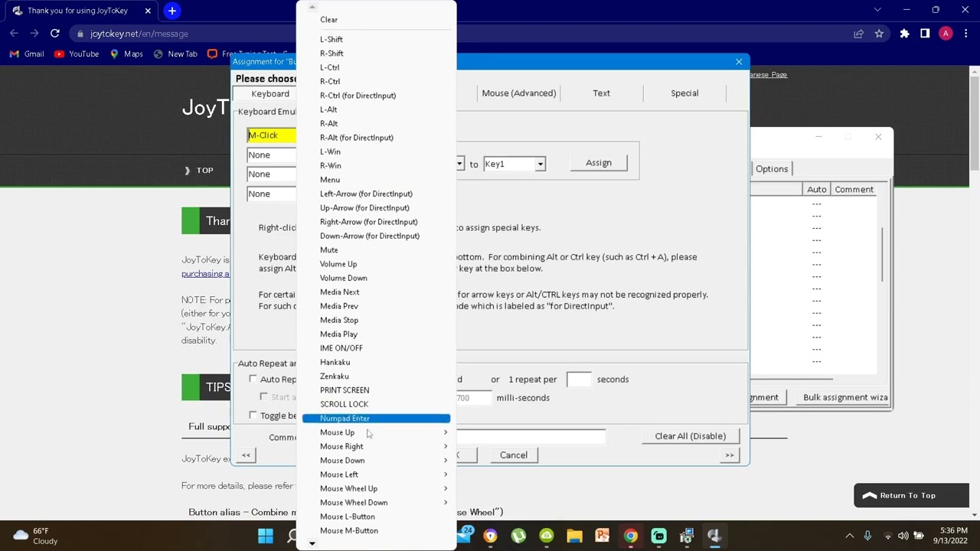
Task: Open Chrome from the taskbar
Action: [x=630, y=536]
